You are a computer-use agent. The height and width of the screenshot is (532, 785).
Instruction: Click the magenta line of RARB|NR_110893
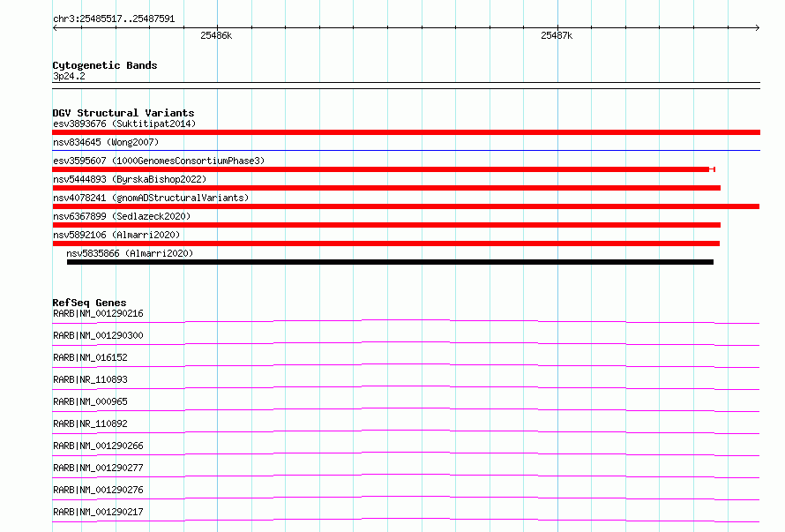[406, 387]
